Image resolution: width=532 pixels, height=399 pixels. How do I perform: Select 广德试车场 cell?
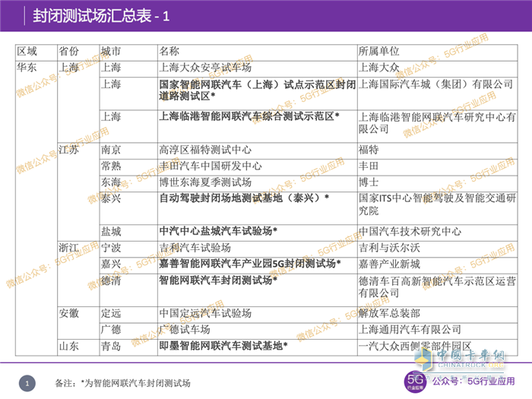258,331
